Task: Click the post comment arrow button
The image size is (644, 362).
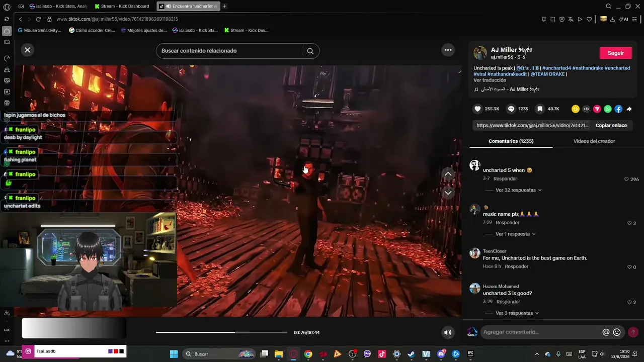Action: point(633,332)
